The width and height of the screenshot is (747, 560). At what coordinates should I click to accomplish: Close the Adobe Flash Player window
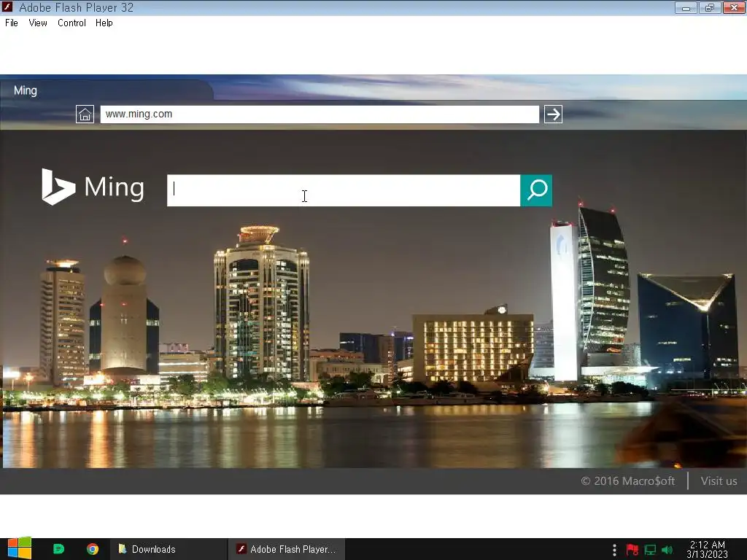click(734, 7)
